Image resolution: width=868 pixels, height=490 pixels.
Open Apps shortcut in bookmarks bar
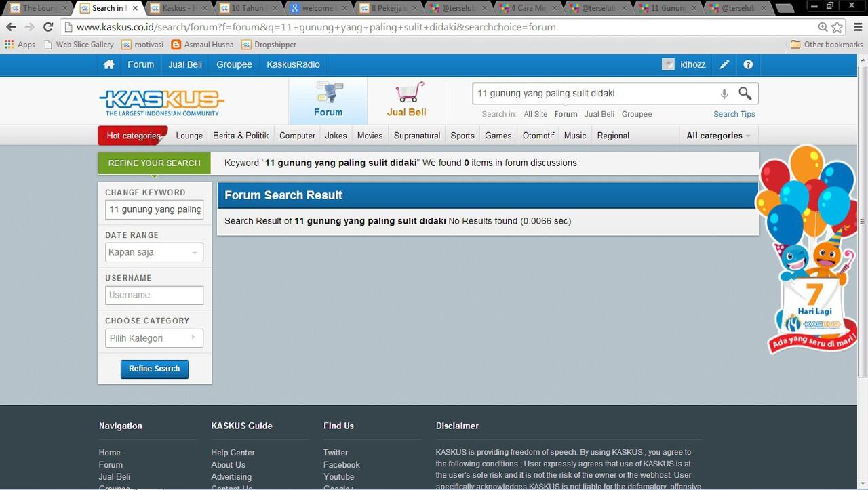click(20, 45)
